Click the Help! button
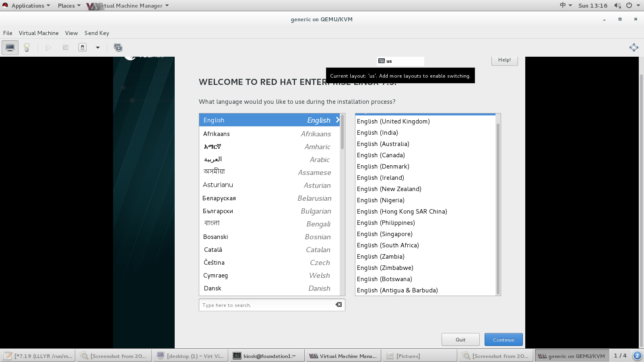Image resolution: width=644 pixels, height=362 pixels. point(504,60)
